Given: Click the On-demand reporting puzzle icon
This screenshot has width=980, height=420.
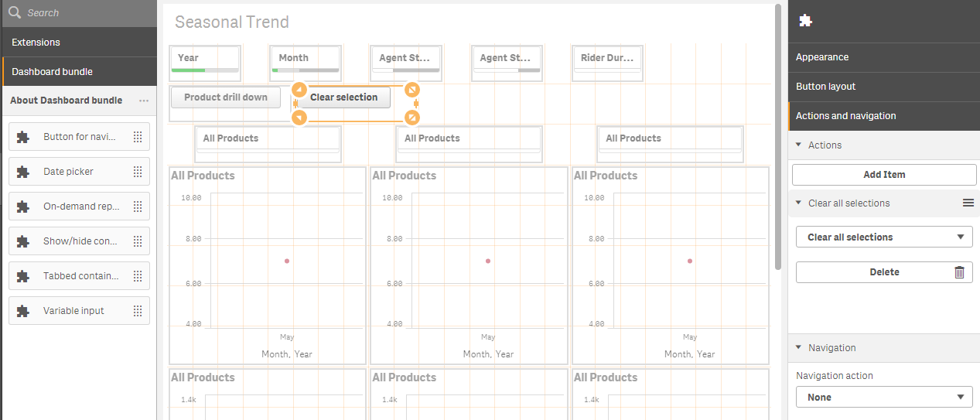Looking at the screenshot, I should 23,207.
